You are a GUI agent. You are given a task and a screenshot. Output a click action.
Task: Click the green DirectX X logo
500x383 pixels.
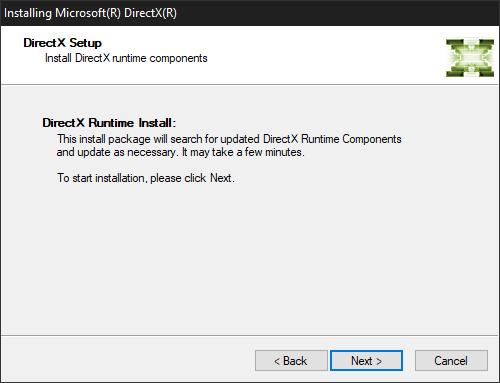(x=470, y=58)
